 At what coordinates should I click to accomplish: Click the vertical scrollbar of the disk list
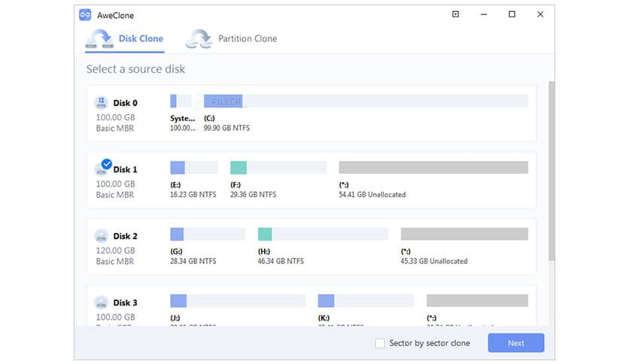tap(552, 171)
